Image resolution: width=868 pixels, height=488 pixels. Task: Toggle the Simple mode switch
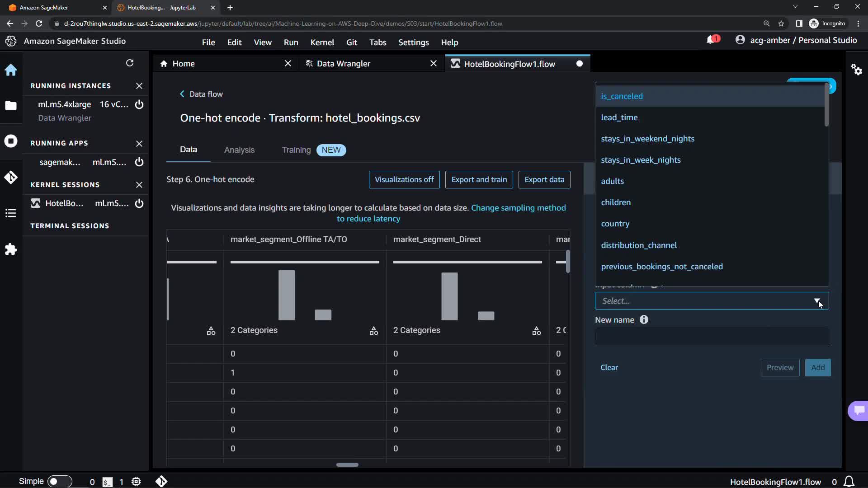(59, 481)
